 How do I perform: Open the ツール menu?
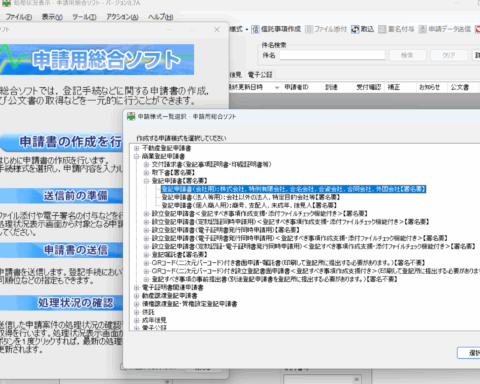(x=84, y=17)
